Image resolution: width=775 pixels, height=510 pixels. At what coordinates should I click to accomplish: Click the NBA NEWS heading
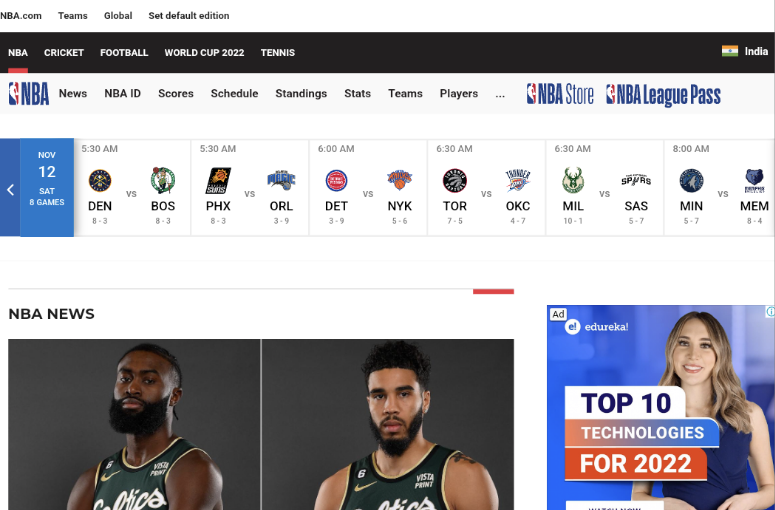[x=51, y=314]
